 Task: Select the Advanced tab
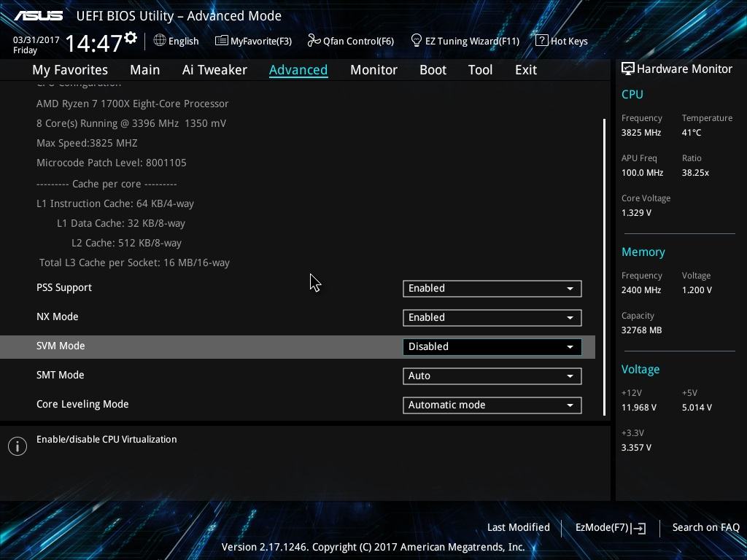(x=298, y=70)
